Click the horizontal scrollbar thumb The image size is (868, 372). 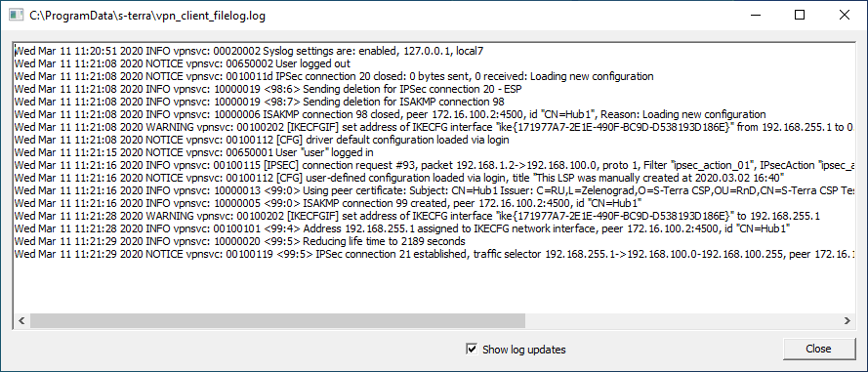point(277,320)
